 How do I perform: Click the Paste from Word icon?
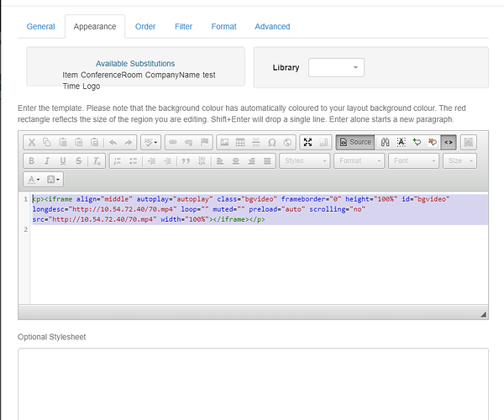coord(94,142)
